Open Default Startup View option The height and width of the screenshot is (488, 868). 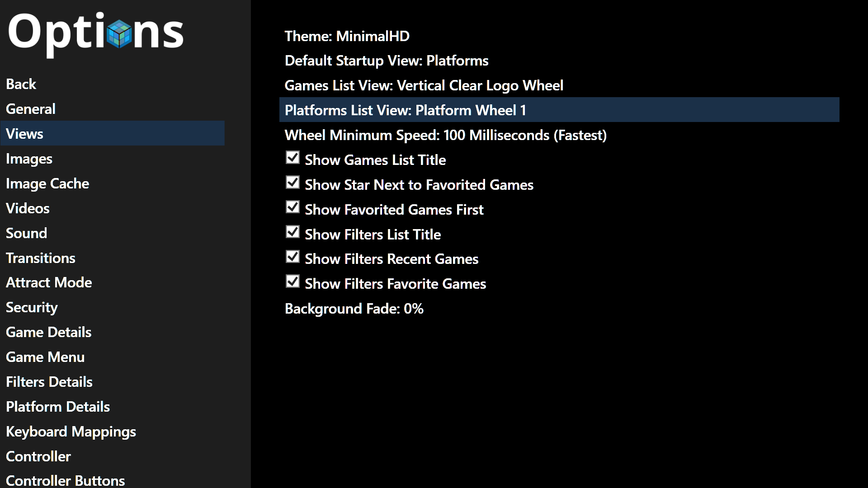(559, 61)
